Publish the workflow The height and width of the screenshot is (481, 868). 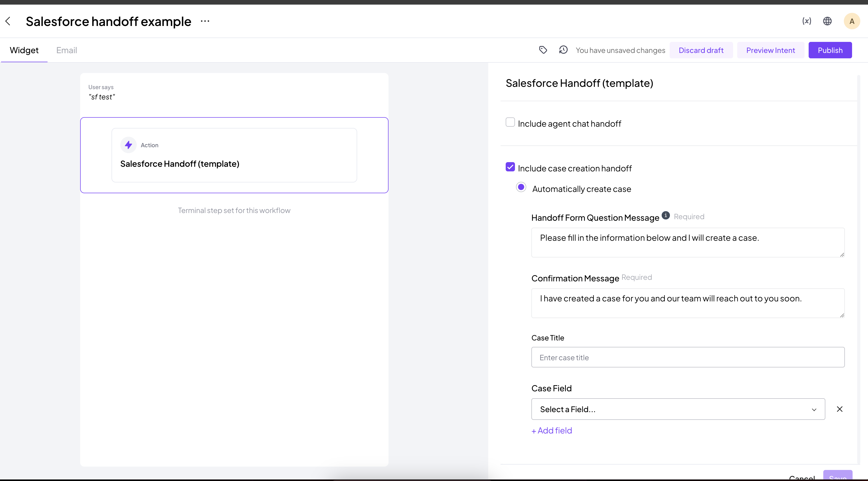pos(830,50)
